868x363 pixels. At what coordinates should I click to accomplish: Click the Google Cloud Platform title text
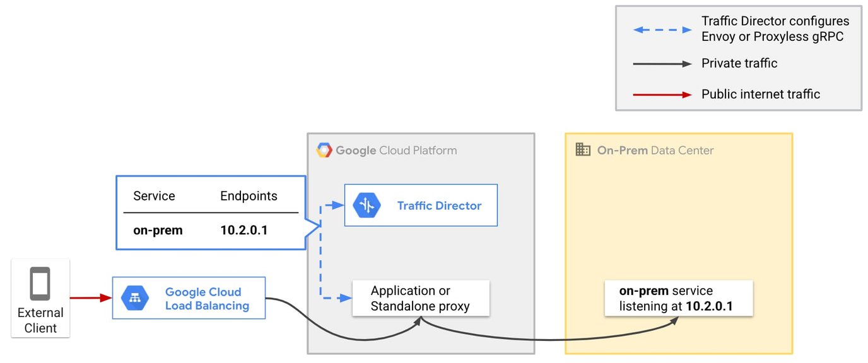coord(396,151)
